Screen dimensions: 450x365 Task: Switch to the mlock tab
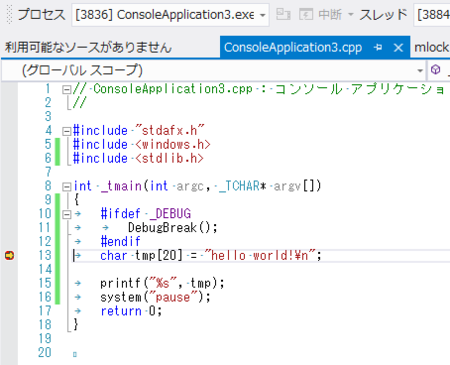(x=431, y=48)
